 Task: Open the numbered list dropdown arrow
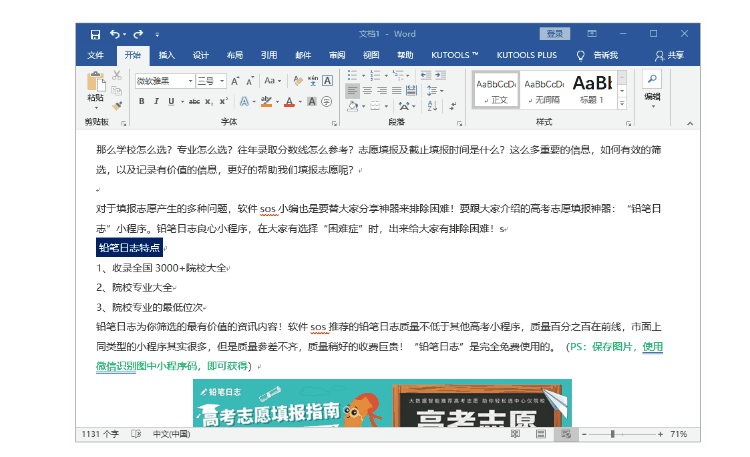pyautogui.click(x=386, y=75)
